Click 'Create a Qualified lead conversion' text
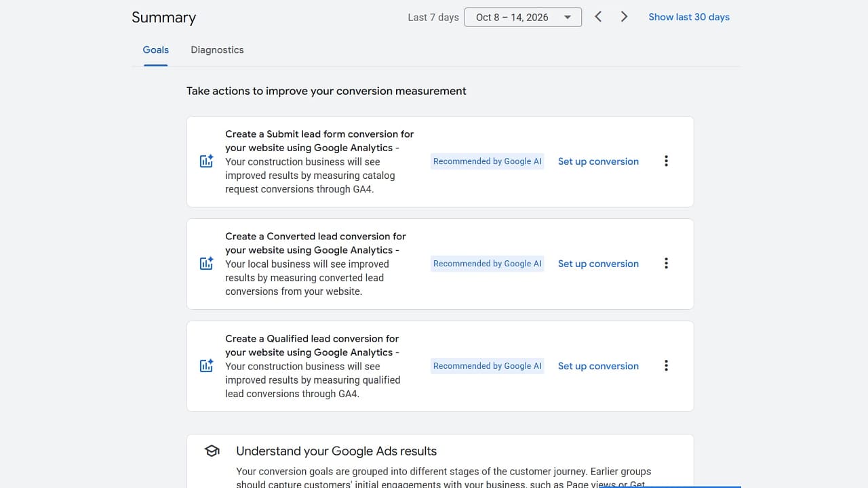The image size is (868, 488). pyautogui.click(x=313, y=346)
